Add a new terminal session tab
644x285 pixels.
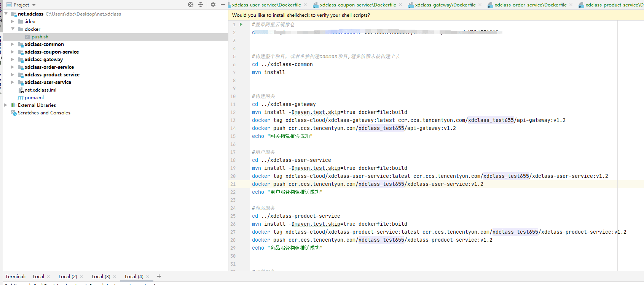pos(159,276)
